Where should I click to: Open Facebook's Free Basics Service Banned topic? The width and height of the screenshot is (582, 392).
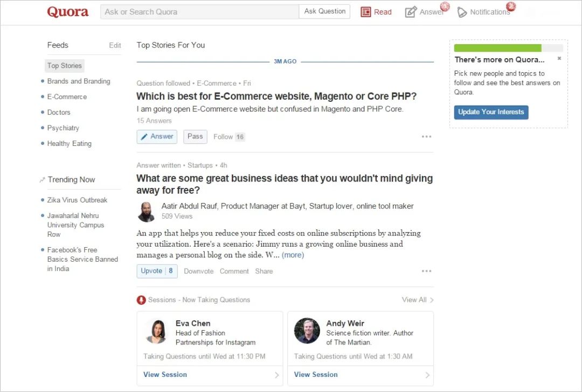coord(82,259)
